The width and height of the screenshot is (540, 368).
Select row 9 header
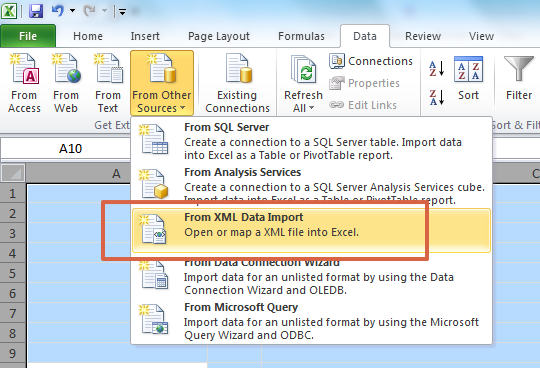point(13,353)
